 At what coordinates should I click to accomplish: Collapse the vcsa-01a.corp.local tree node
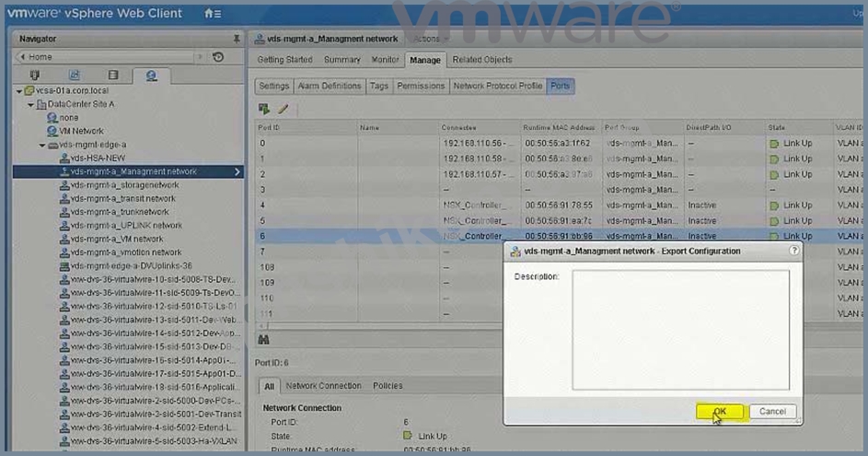tap(18, 91)
